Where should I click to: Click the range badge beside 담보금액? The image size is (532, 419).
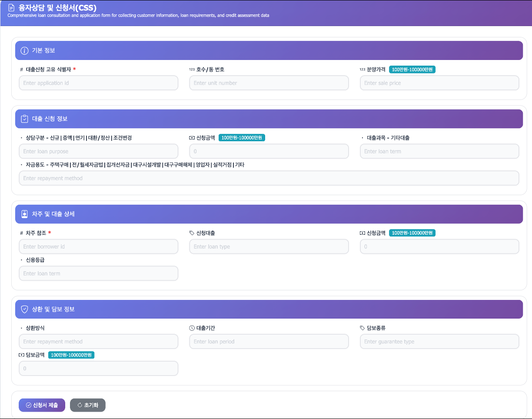coord(71,355)
